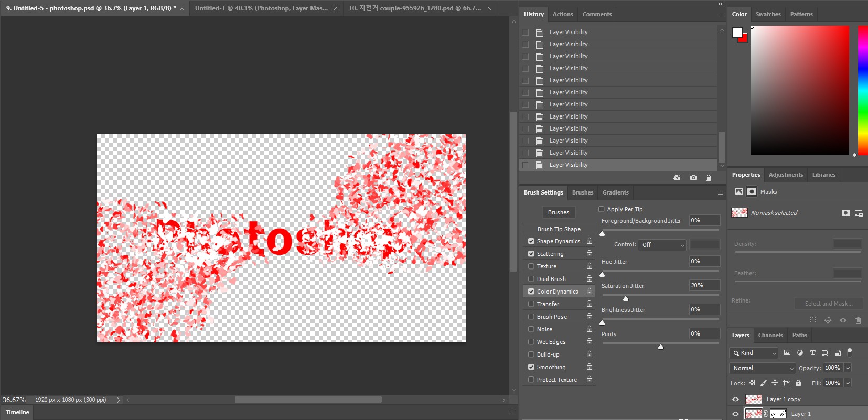
Task: Click the lock transparent pixels icon
Action: pyautogui.click(x=752, y=383)
